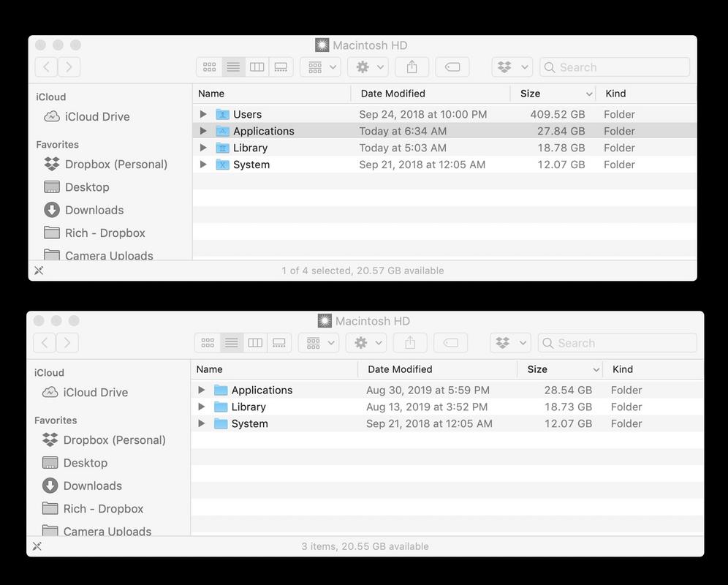Go back in top Finder window
The width and height of the screenshot is (728, 585).
click(47, 67)
